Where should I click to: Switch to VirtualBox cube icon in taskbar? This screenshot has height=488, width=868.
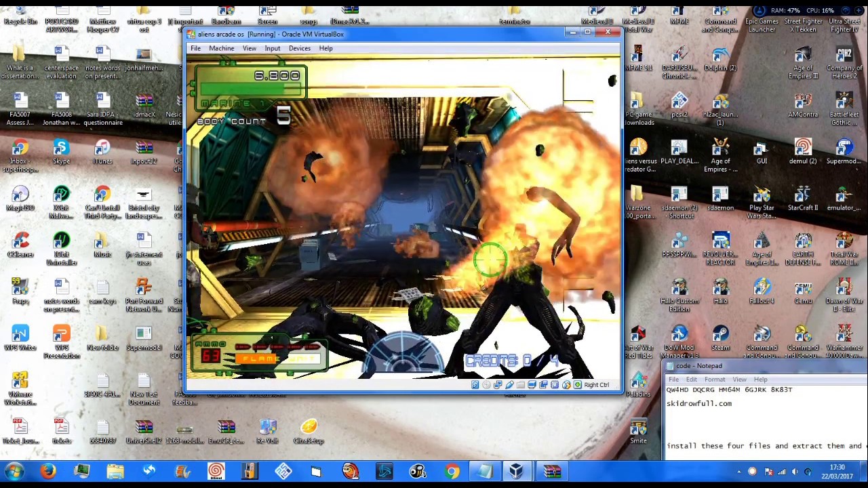517,471
